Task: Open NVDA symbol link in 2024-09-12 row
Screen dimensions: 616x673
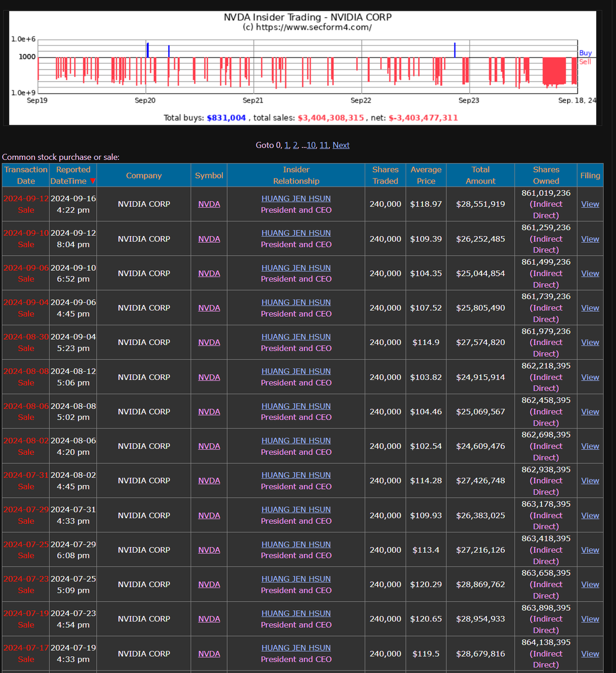Action: (209, 204)
